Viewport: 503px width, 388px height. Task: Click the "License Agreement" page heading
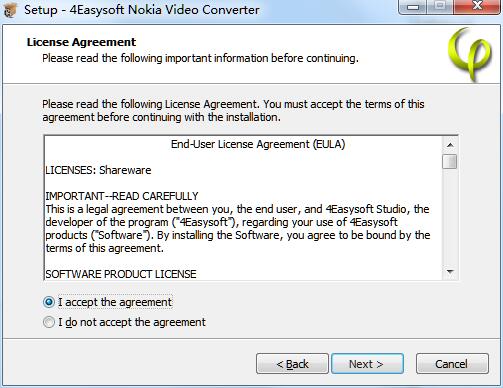[81, 42]
